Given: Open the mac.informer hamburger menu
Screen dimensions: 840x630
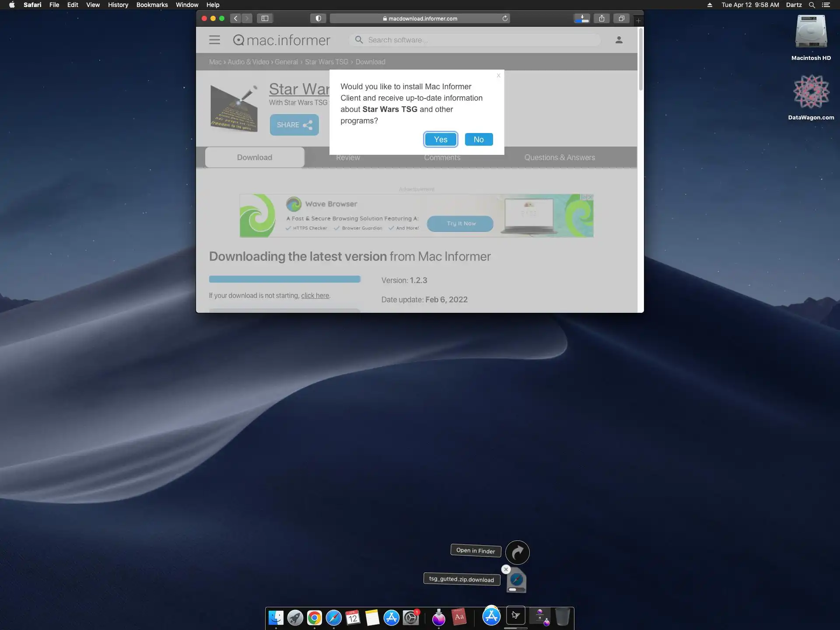Looking at the screenshot, I should coord(214,40).
